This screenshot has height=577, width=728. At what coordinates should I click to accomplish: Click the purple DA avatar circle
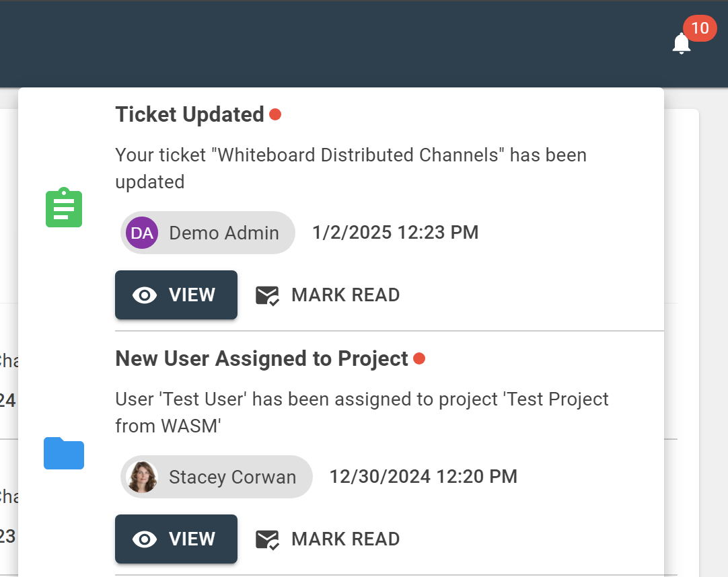(x=141, y=233)
